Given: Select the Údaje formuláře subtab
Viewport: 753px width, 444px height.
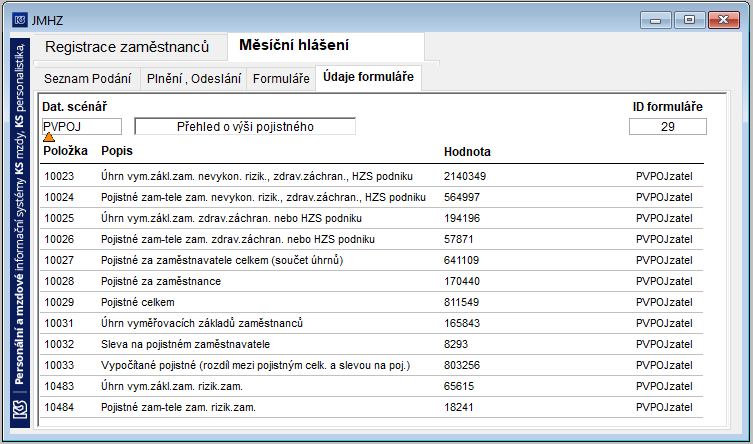Looking at the screenshot, I should (368, 77).
